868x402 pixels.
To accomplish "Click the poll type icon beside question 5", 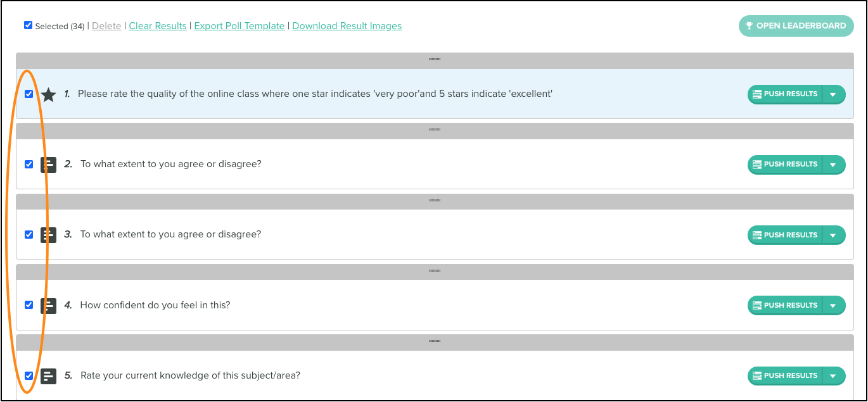I will tap(49, 376).
